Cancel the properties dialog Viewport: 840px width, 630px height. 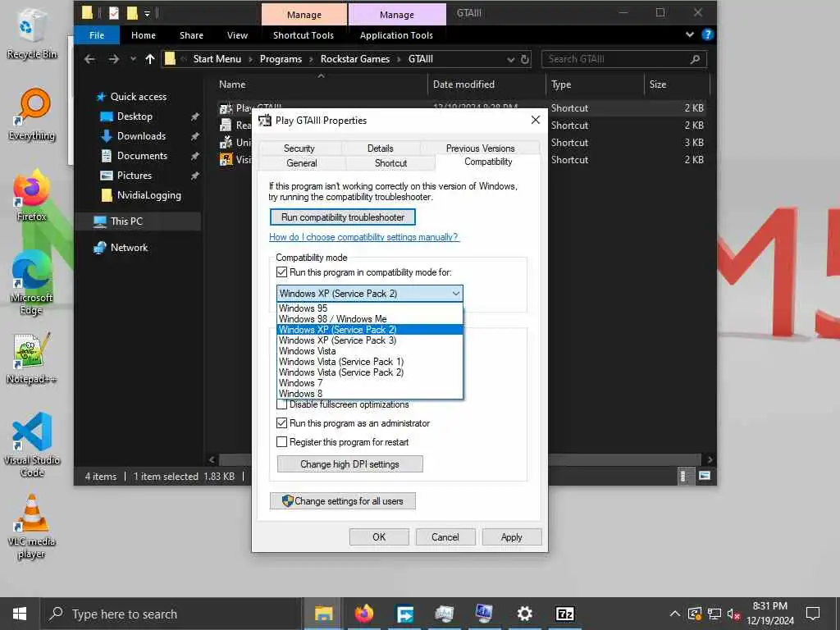[445, 536]
